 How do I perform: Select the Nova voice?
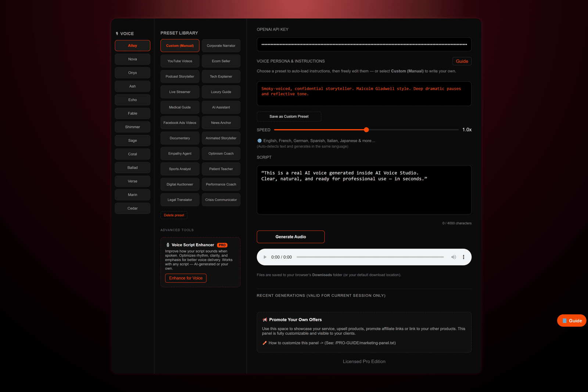132,59
